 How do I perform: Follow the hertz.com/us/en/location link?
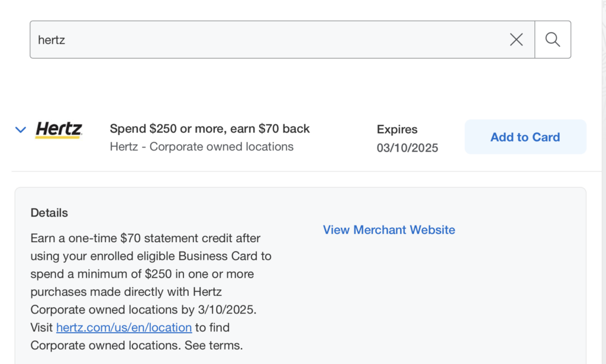click(x=124, y=327)
